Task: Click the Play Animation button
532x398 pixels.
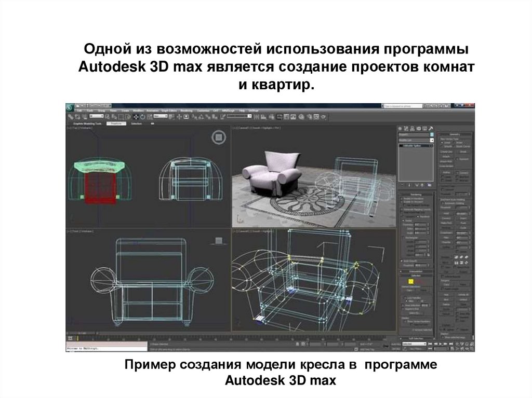Action: point(441,344)
